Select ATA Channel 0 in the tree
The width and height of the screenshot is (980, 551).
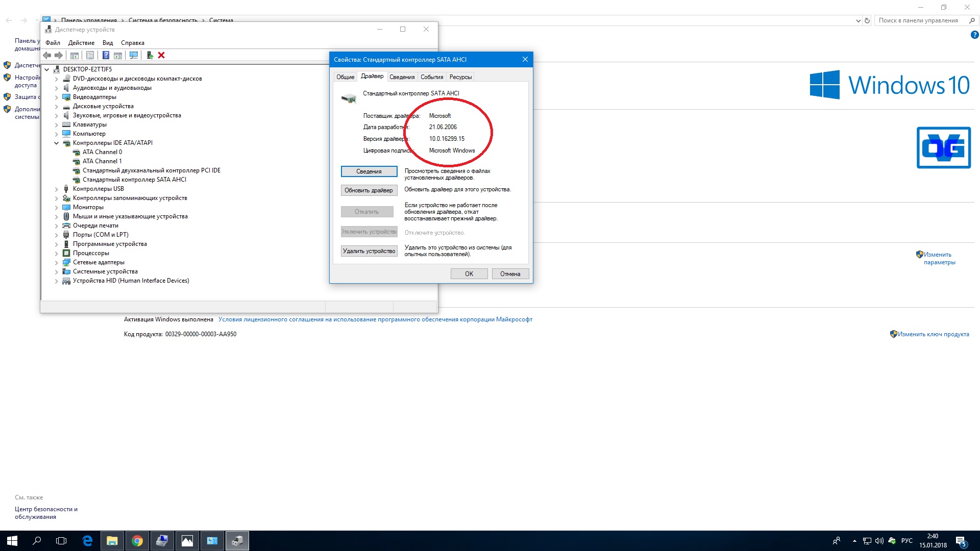click(x=102, y=152)
